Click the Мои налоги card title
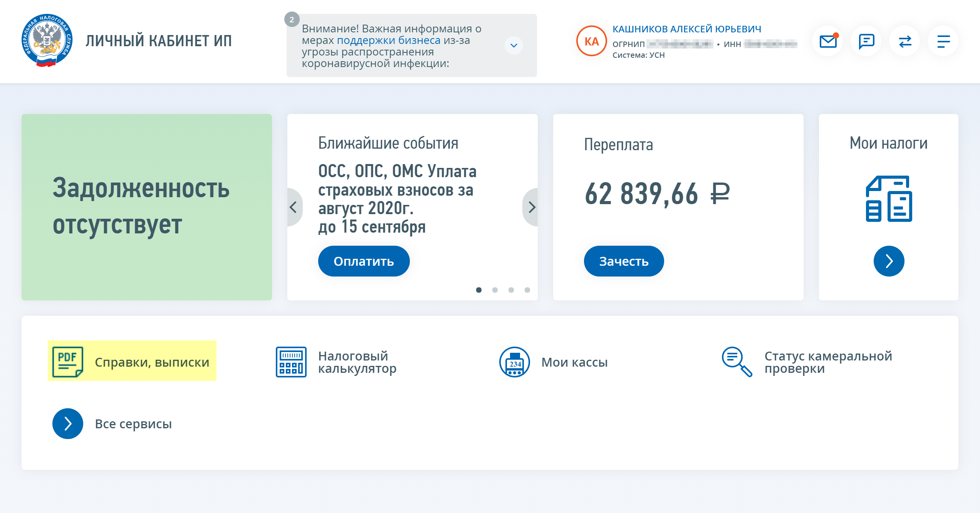This screenshot has width=980, height=513. (x=889, y=143)
